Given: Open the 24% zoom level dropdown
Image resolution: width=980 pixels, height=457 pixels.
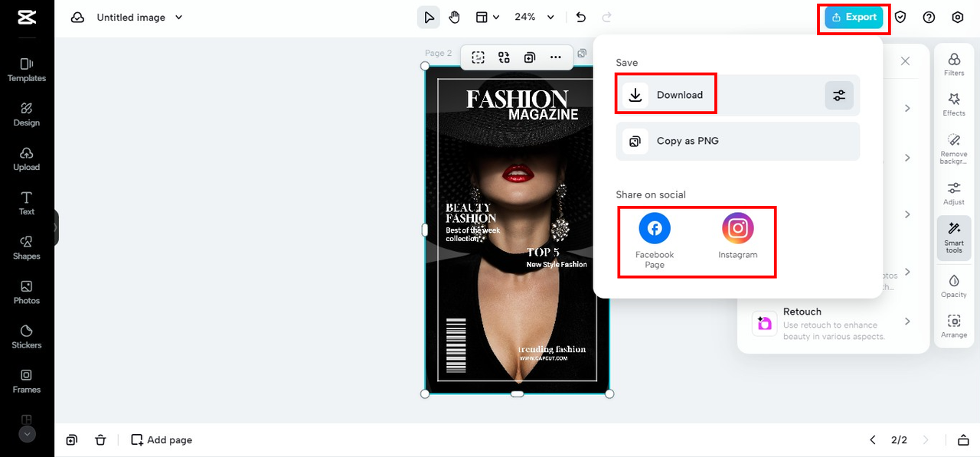Looking at the screenshot, I should tap(534, 18).
